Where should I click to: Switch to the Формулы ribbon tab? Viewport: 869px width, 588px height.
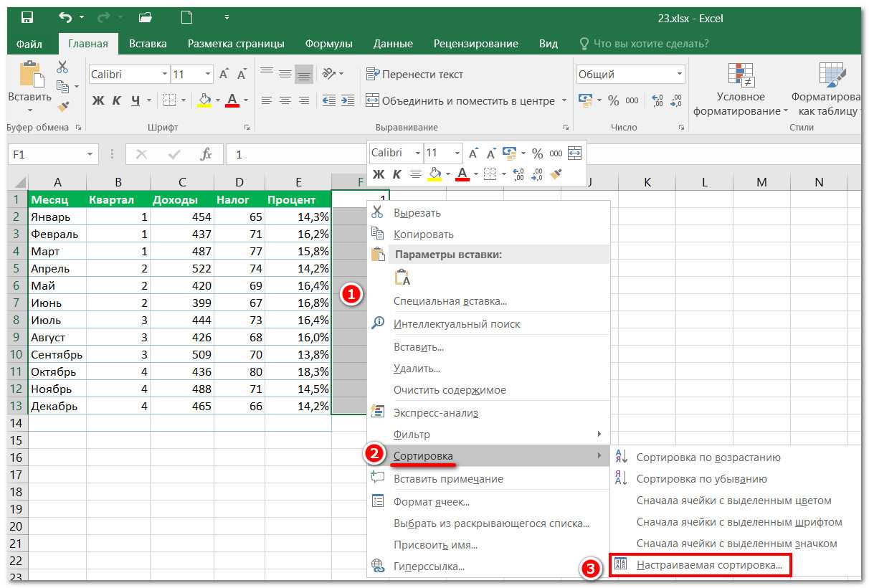point(328,44)
